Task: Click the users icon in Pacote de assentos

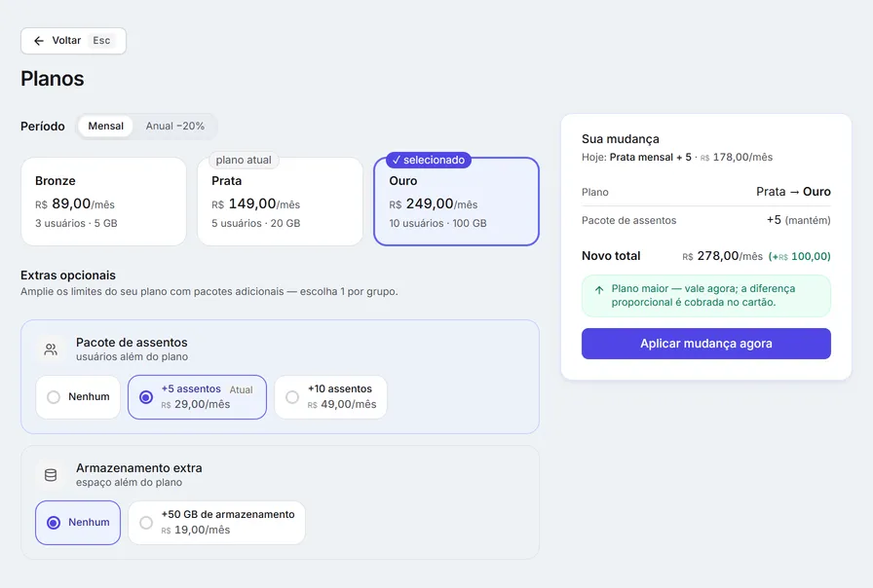Action: 51,349
